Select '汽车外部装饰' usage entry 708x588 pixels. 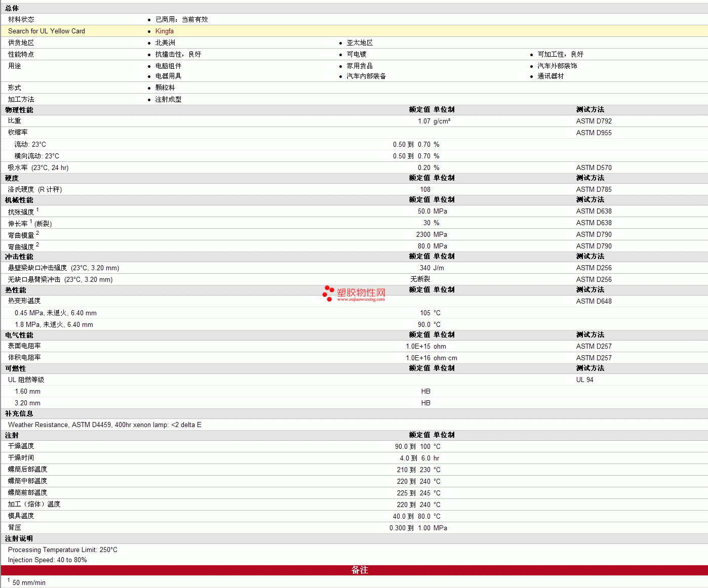point(557,66)
